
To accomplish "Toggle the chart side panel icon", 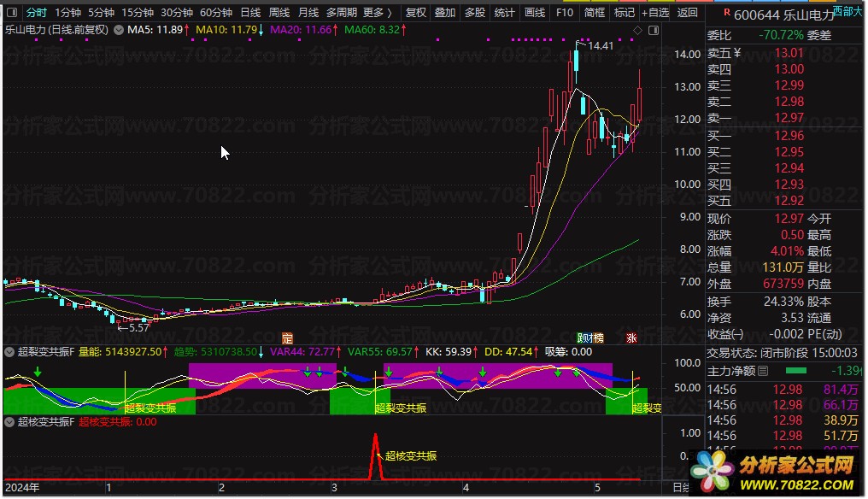I will 654,31.
